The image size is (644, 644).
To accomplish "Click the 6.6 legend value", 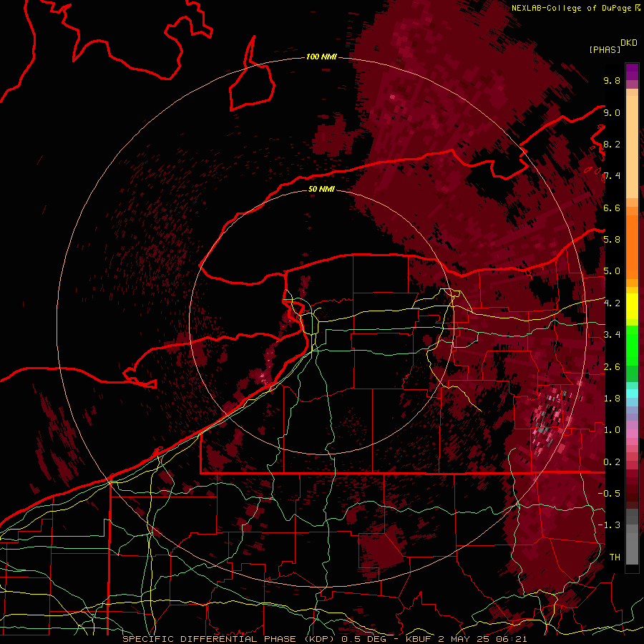I will [612, 208].
